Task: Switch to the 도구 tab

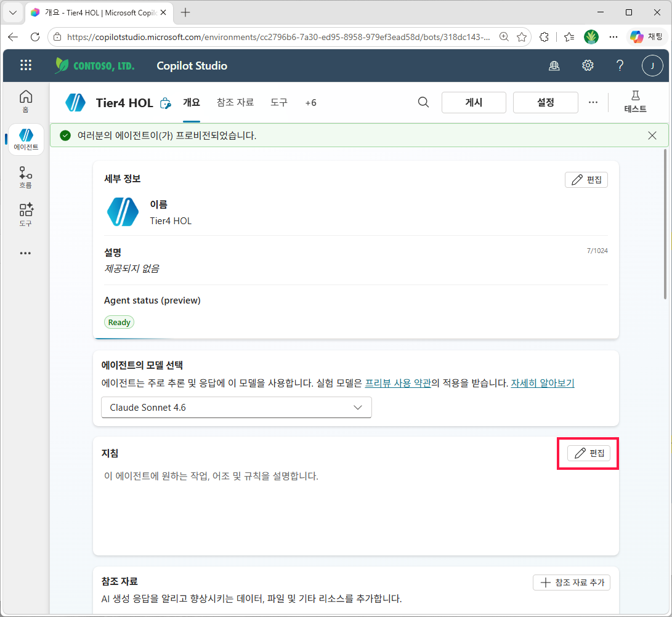Action: pos(279,102)
